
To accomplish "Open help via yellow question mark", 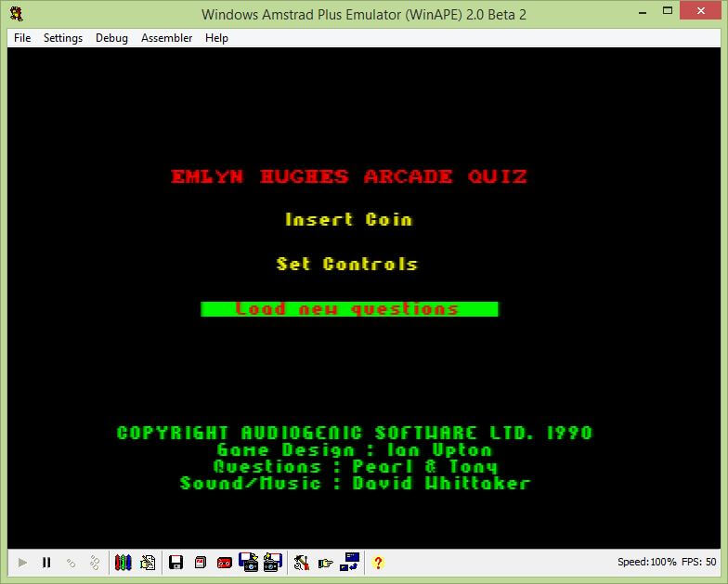I will [378, 563].
